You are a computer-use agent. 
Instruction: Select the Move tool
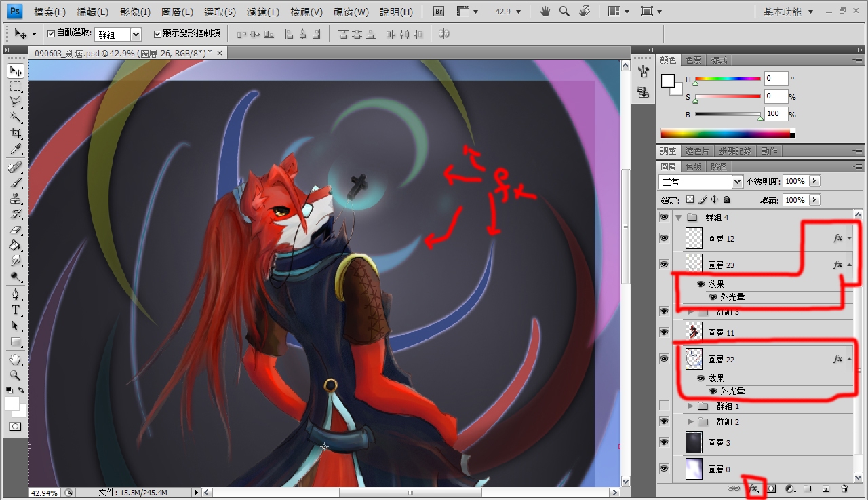(x=16, y=71)
